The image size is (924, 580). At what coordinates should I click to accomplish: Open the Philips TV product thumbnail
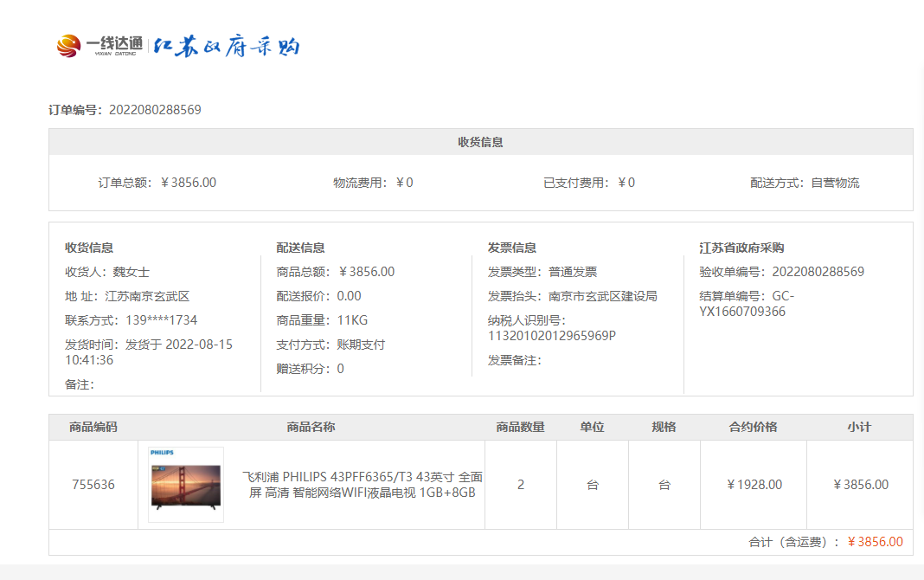186,485
